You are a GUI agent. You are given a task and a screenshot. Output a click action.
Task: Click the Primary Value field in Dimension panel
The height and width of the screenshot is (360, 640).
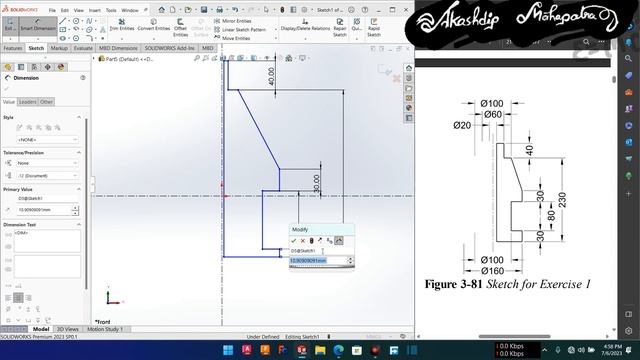44,210
